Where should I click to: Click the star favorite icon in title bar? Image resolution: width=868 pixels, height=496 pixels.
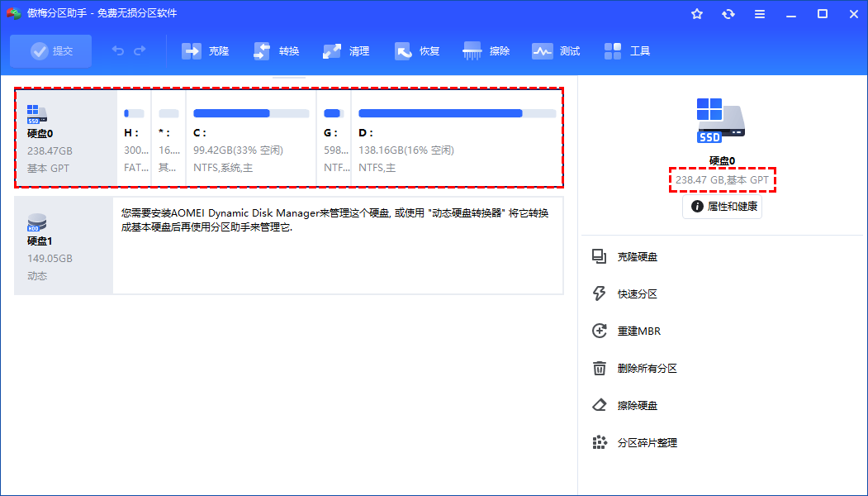[x=697, y=14]
